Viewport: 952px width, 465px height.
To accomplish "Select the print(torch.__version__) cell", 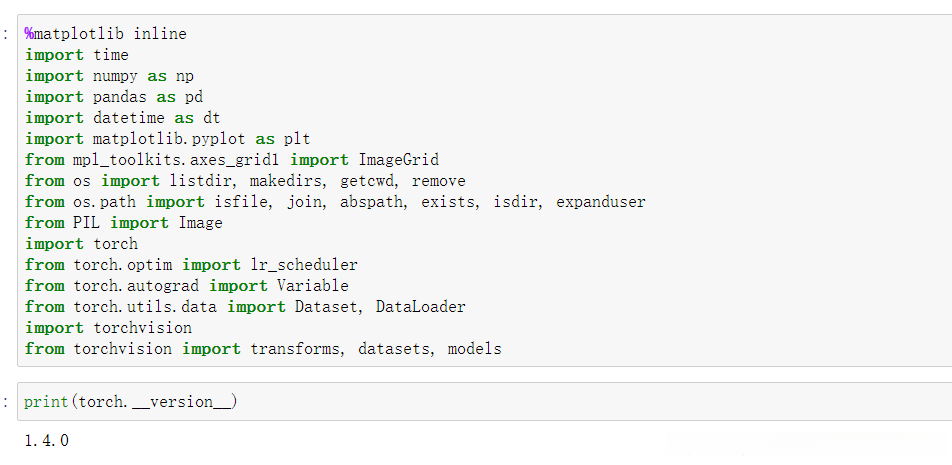I will point(131,402).
